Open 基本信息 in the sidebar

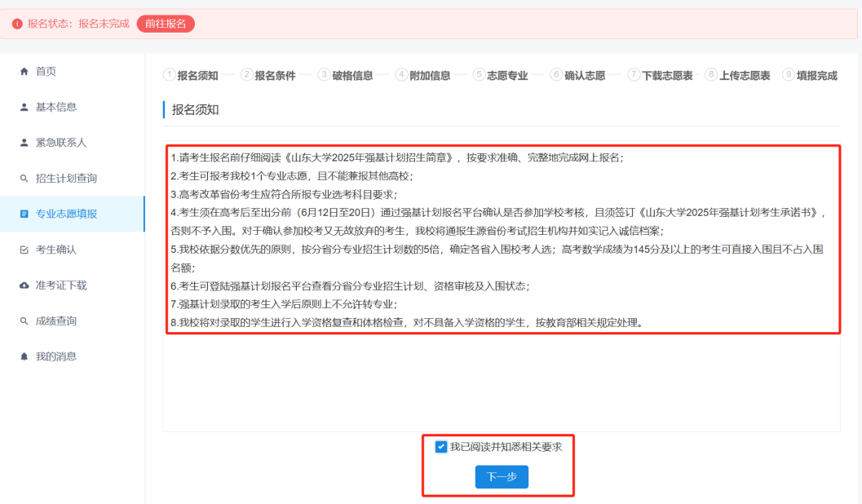click(x=73, y=107)
